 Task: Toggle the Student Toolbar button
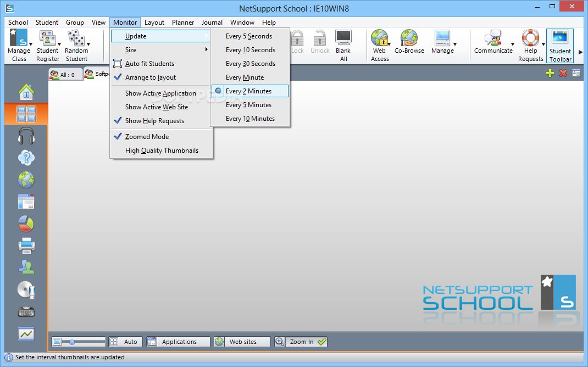560,46
